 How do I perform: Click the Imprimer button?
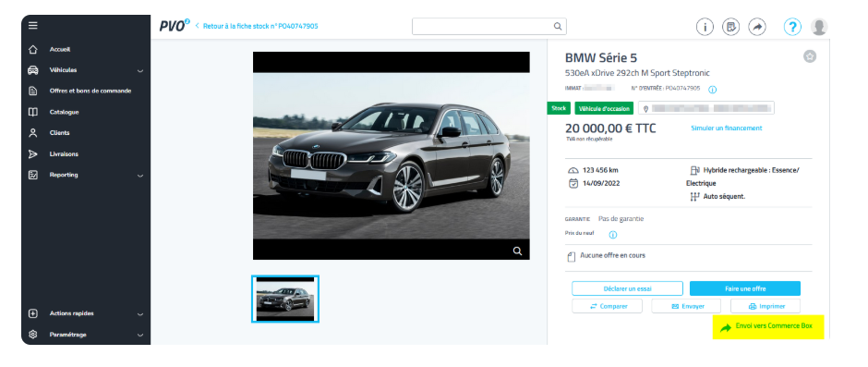(766, 306)
